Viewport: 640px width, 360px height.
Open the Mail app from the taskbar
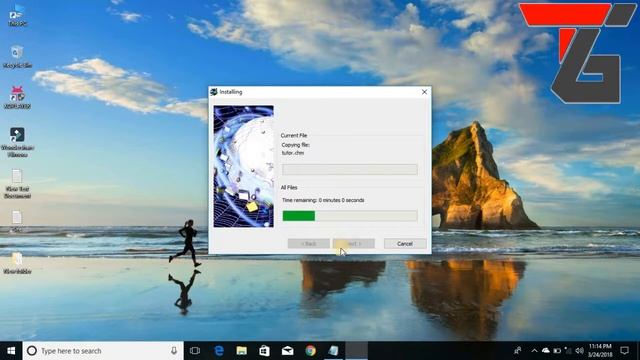(287, 351)
